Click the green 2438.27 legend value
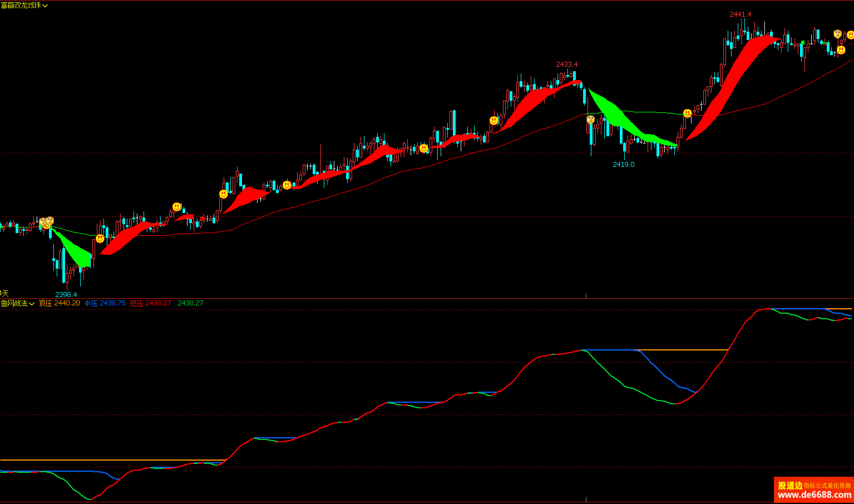 click(190, 303)
